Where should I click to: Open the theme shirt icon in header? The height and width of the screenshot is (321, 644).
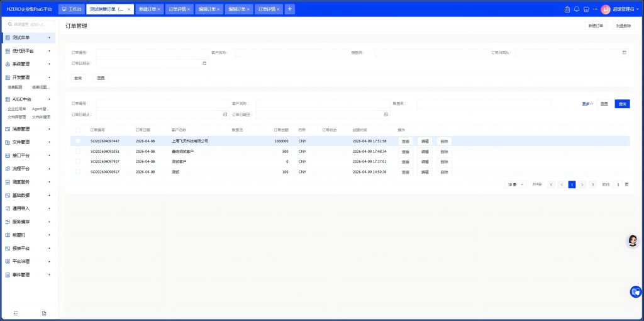point(586,9)
